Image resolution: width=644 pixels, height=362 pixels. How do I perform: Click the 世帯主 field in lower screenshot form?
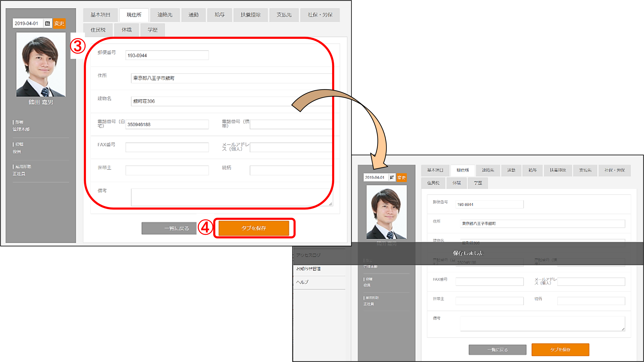coord(489,301)
